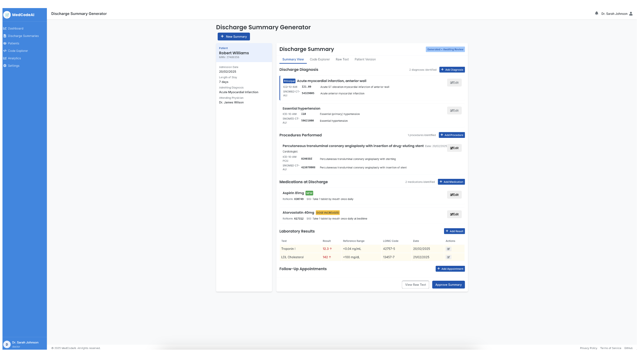Click procedure code 02H03DZ
Screen dimensions: 644x354
pyautogui.click(x=306, y=159)
